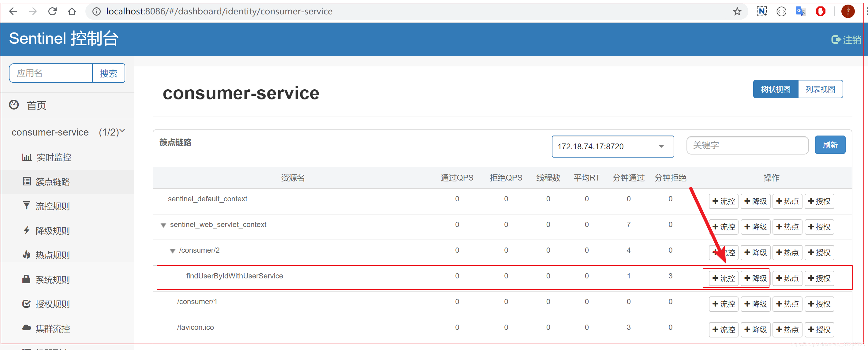Add 流控 rule for /consumer/1

[x=724, y=304]
